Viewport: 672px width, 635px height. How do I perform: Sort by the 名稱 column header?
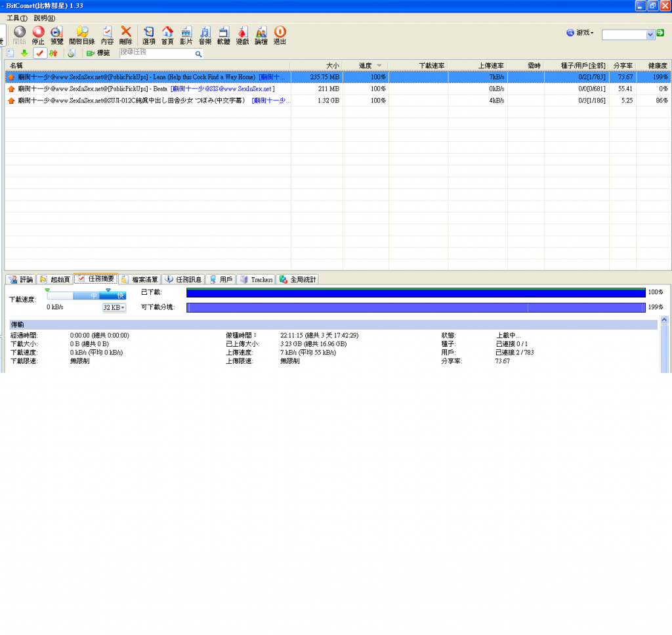(148, 66)
